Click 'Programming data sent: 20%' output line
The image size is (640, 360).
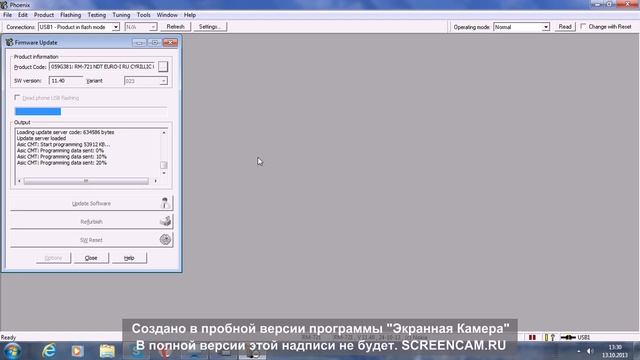click(x=62, y=163)
